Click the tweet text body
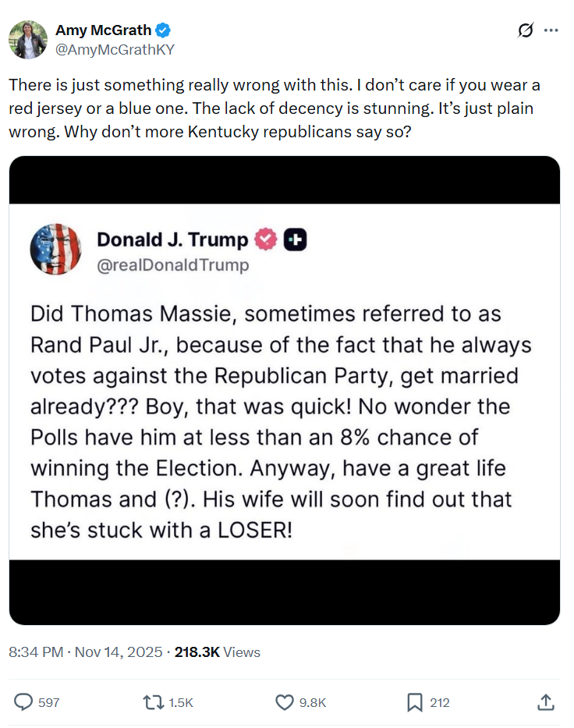The width and height of the screenshot is (574, 728). (273, 108)
